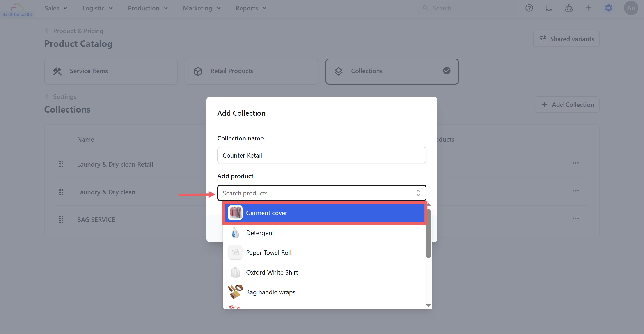644x334 pixels.
Task: Expand the Sales menu dropdown
Action: [x=56, y=8]
